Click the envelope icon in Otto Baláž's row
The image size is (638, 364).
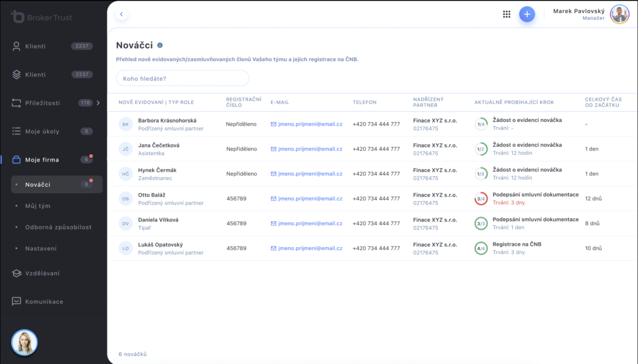coord(274,198)
